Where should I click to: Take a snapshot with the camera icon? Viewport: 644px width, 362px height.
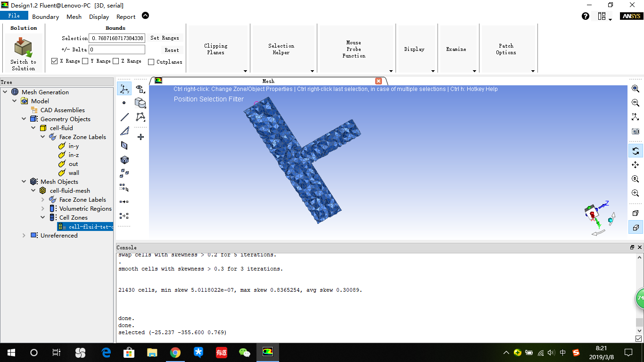coord(636,131)
